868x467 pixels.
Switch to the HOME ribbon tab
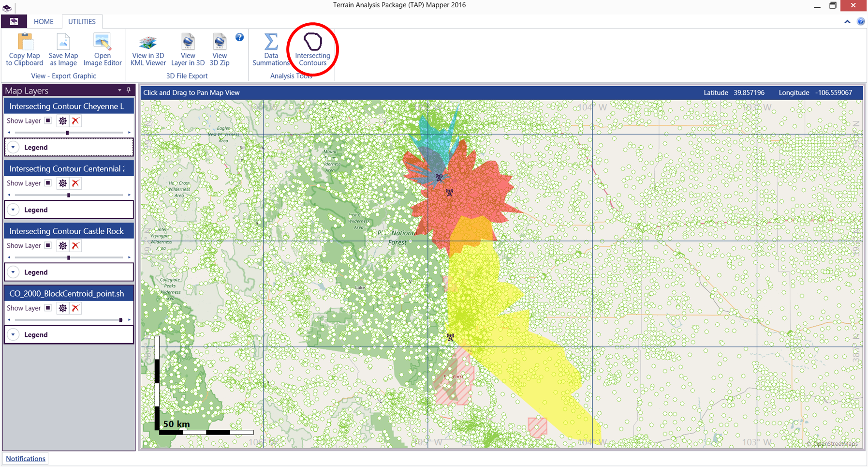44,21
